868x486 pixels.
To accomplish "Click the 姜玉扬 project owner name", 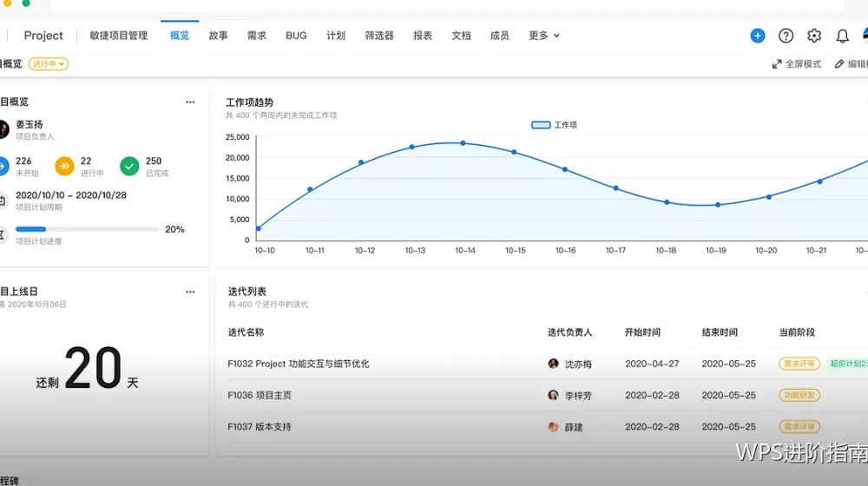I will pyautogui.click(x=30, y=125).
